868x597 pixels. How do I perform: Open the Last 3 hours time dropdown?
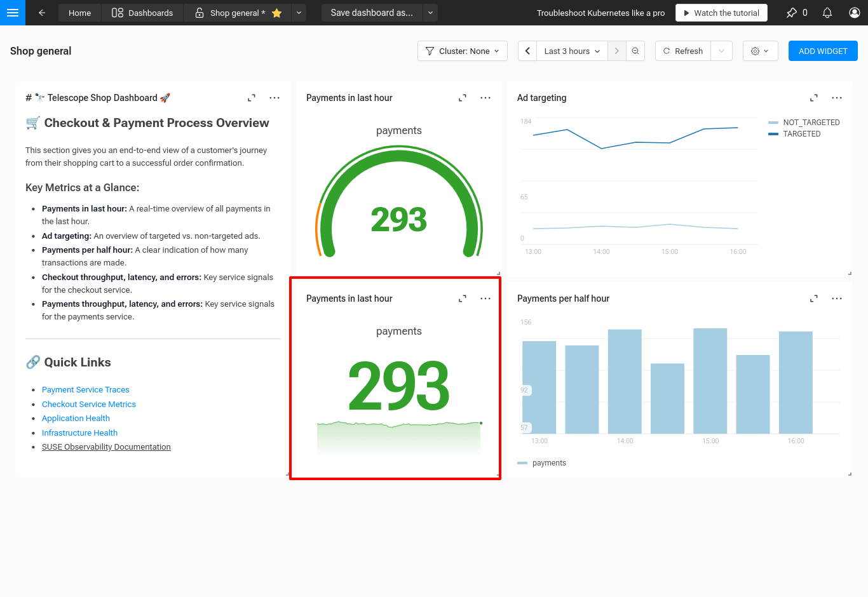[x=572, y=51]
